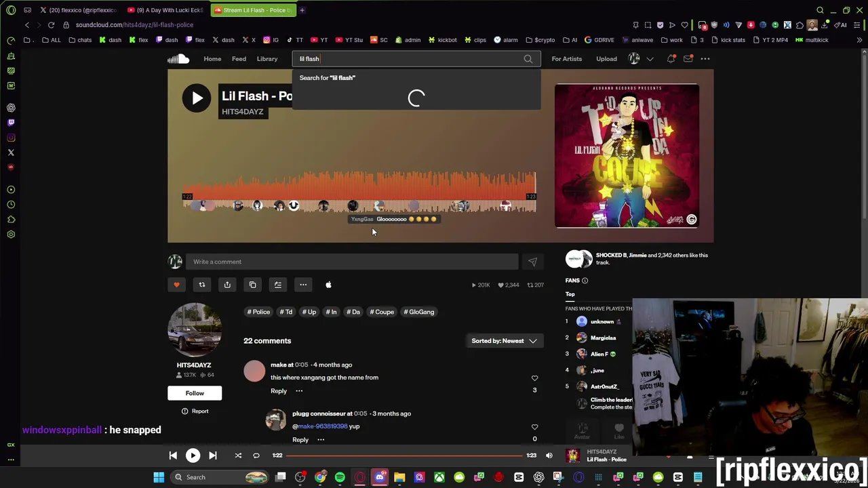Switch to A Day With Lucki YouTube tab
This screenshot has height=488, width=868.
(166, 10)
